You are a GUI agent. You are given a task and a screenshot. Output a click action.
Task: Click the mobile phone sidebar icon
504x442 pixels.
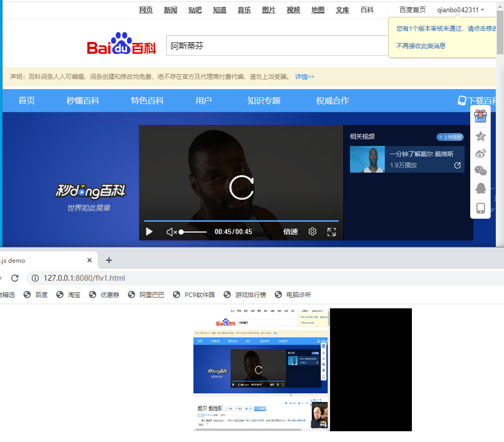[x=480, y=208]
